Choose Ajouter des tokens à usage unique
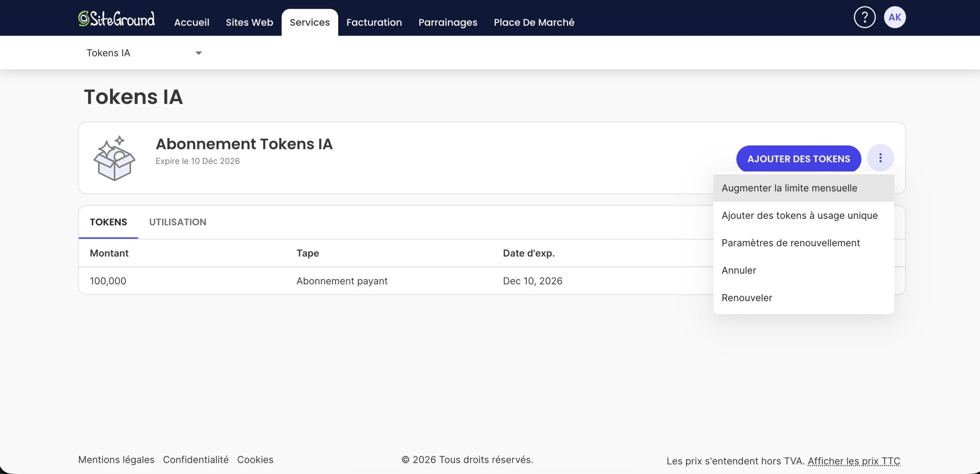This screenshot has width=980, height=474. click(804, 215)
